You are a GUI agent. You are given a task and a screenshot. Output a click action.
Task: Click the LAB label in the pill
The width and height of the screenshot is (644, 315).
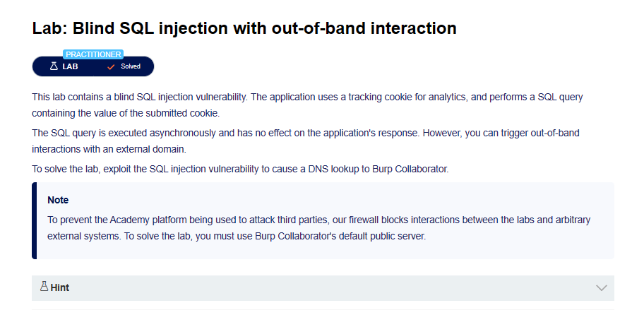70,66
